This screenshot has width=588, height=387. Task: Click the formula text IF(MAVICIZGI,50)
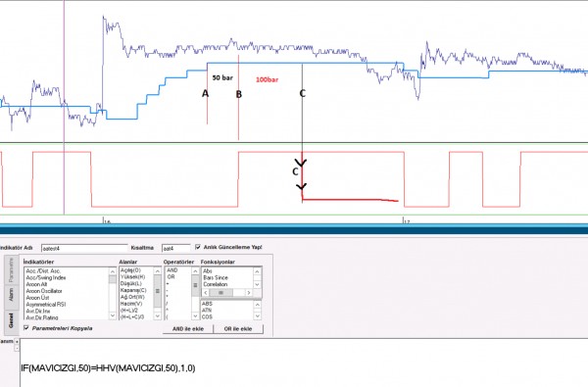[56, 367]
